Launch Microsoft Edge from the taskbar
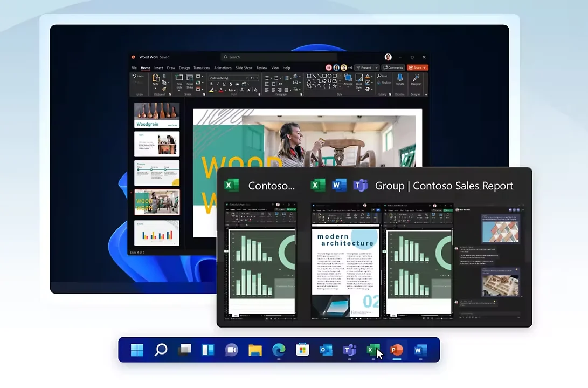Image resolution: width=588 pixels, height=388 pixels. (279, 350)
